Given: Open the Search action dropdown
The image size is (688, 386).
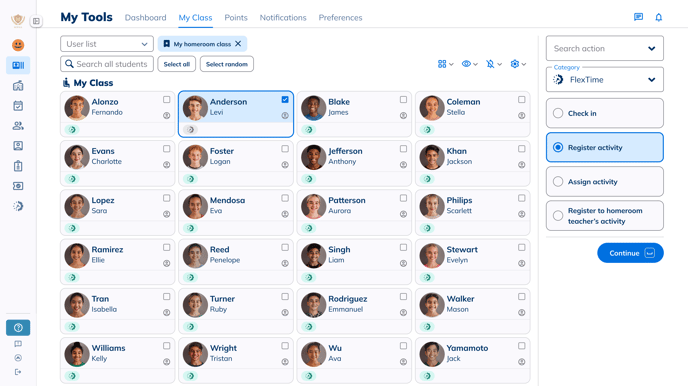Looking at the screenshot, I should [605, 48].
